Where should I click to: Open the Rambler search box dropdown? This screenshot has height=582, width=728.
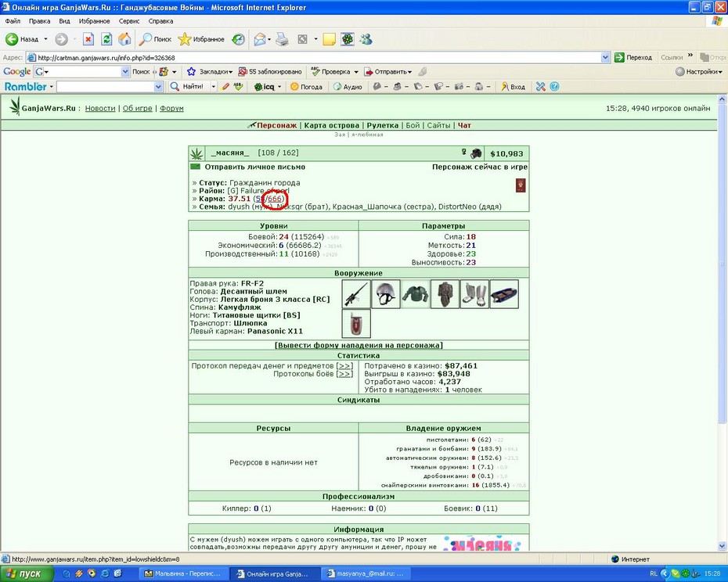pos(158,87)
